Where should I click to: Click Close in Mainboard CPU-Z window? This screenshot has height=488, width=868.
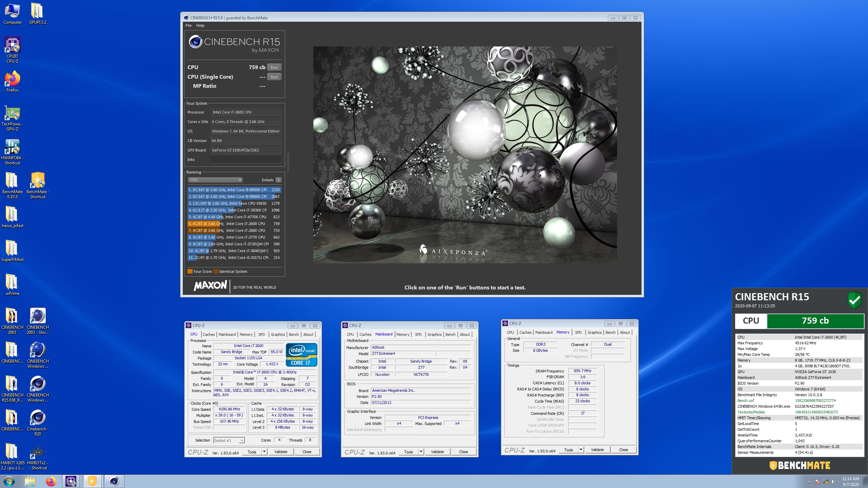(x=463, y=452)
